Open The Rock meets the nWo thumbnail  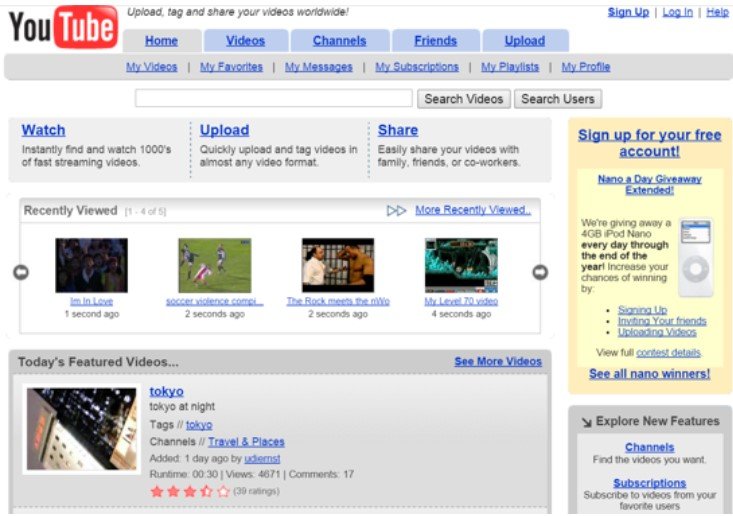coord(338,265)
